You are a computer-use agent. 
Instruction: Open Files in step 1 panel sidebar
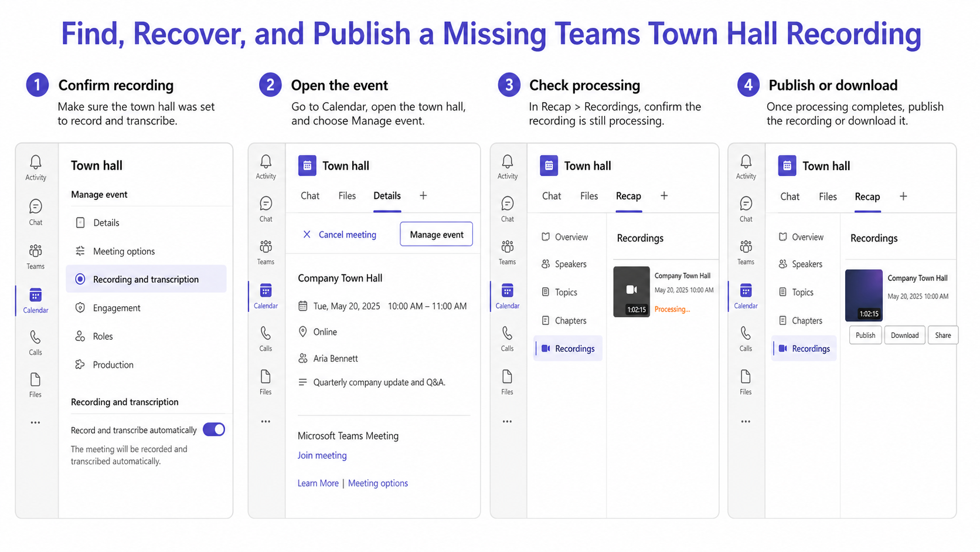(x=36, y=385)
